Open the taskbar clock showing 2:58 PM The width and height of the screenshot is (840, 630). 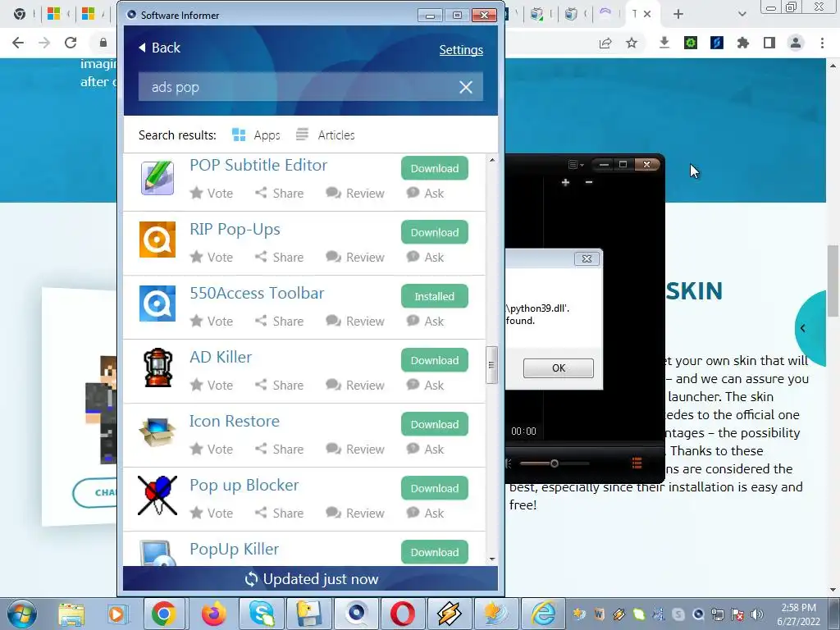click(798, 614)
